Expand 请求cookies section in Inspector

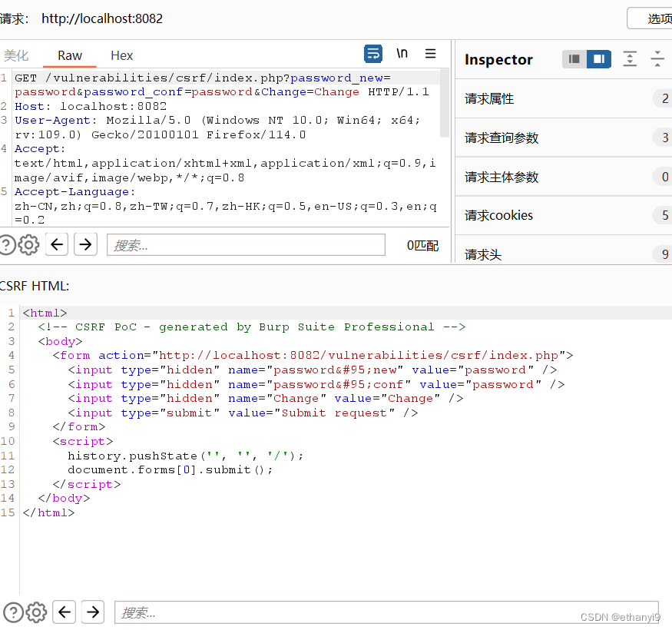click(x=564, y=215)
